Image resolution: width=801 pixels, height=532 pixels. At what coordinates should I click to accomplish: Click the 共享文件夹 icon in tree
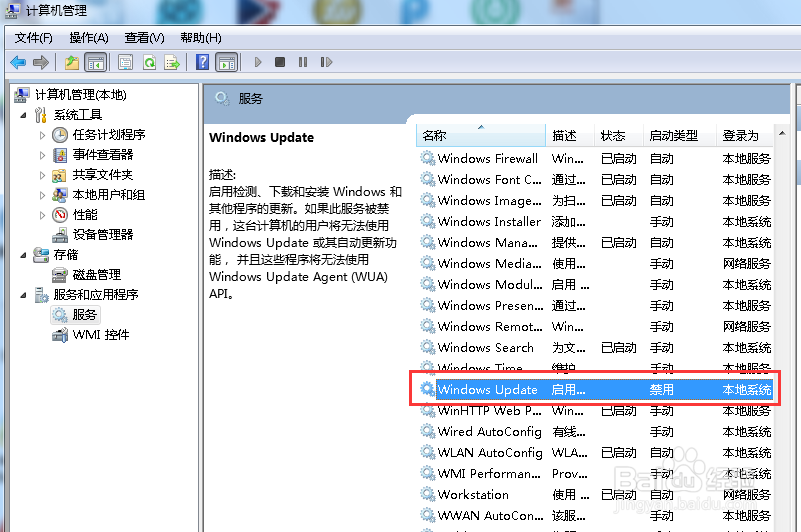(x=59, y=175)
